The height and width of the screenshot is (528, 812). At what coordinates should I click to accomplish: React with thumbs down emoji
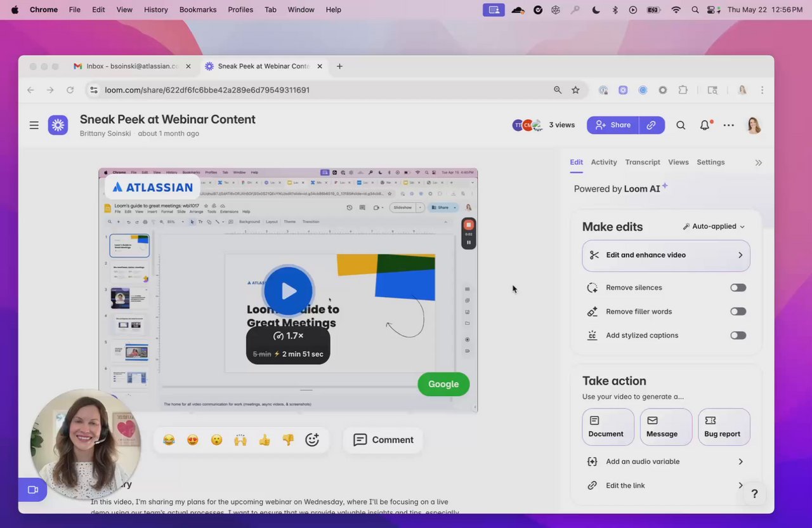coord(288,440)
